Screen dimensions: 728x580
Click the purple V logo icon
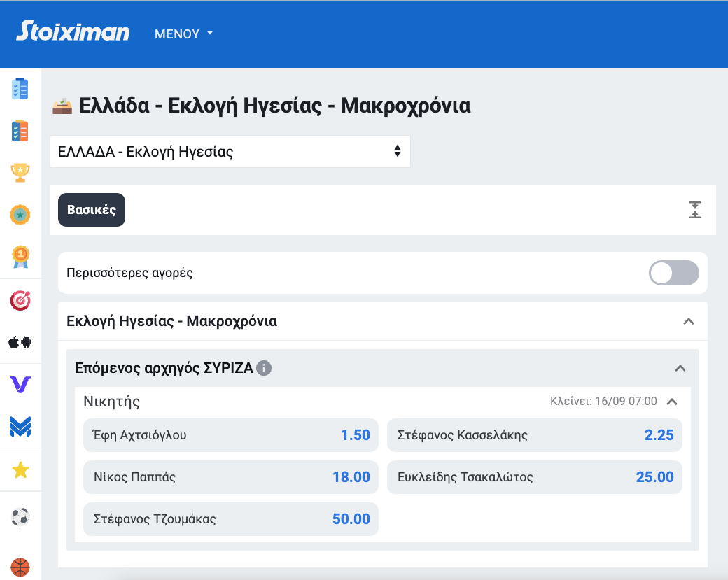[20, 384]
